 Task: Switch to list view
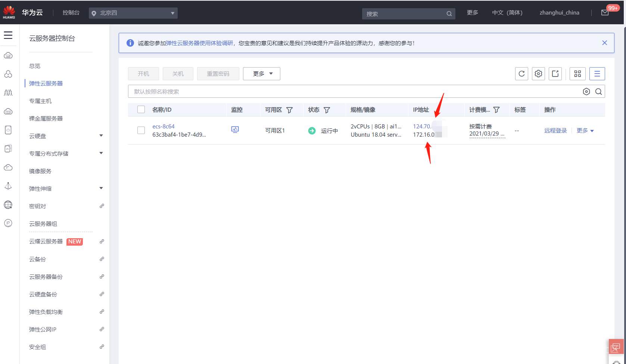(597, 74)
